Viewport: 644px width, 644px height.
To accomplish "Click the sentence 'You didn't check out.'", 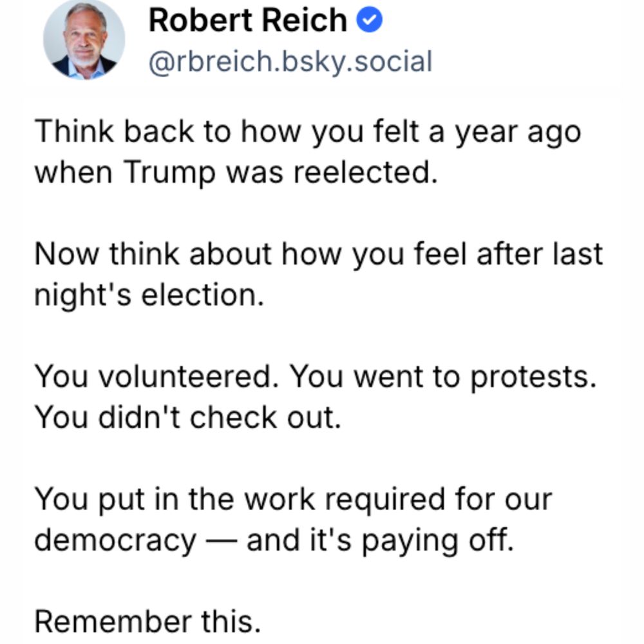I will coord(187,417).
